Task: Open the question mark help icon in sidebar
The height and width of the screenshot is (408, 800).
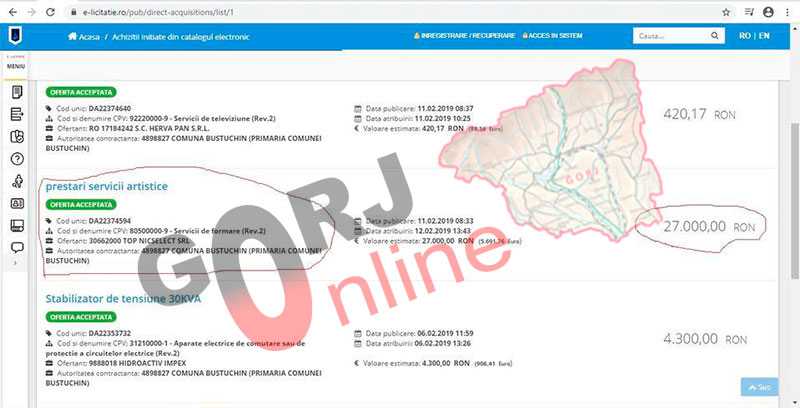Action: coord(17,159)
